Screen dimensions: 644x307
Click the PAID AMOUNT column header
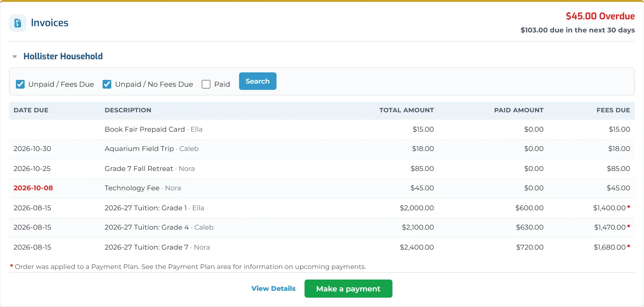pyautogui.click(x=519, y=110)
